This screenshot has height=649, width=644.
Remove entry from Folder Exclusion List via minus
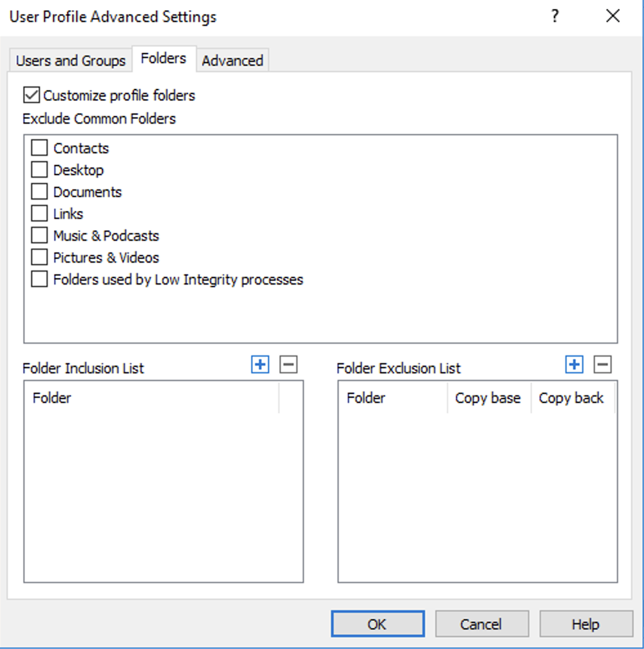(602, 365)
